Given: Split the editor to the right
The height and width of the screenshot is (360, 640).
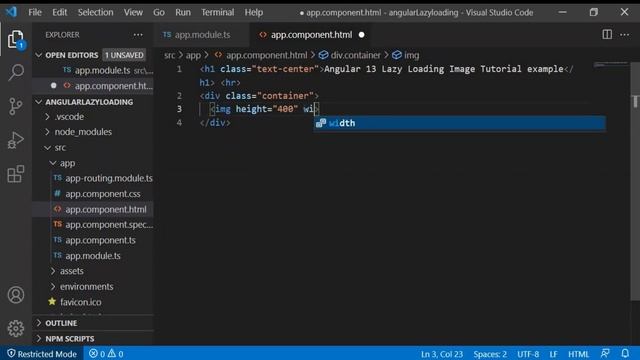Looking at the screenshot, I should pyautogui.click(x=607, y=35).
